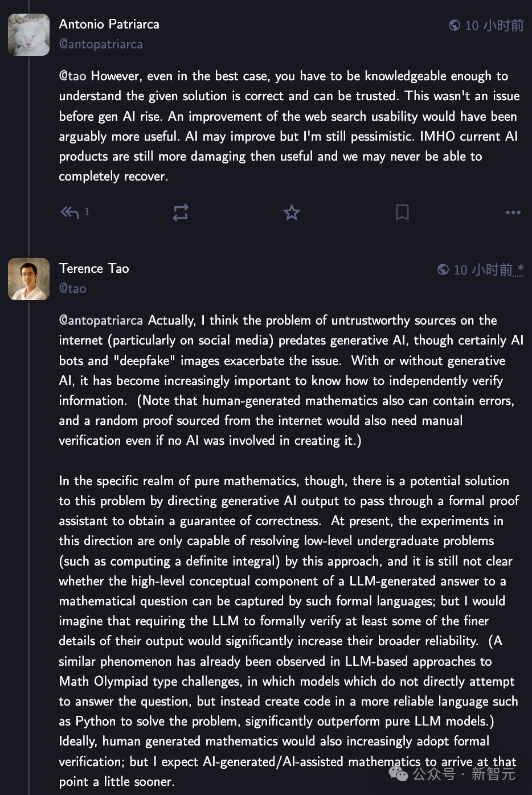Image resolution: width=532 pixels, height=795 pixels.
Task: Bookmark Antonio Patriarca's post
Action: coord(402,212)
